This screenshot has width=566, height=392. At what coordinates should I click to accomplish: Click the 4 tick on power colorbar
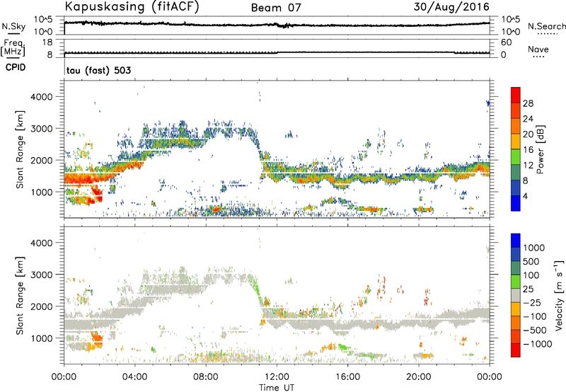click(x=525, y=196)
